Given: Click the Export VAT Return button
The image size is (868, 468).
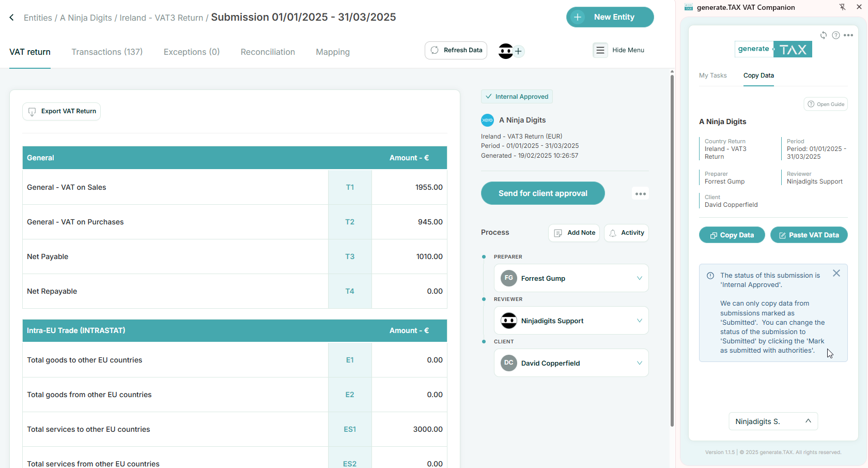Looking at the screenshot, I should pos(61,111).
